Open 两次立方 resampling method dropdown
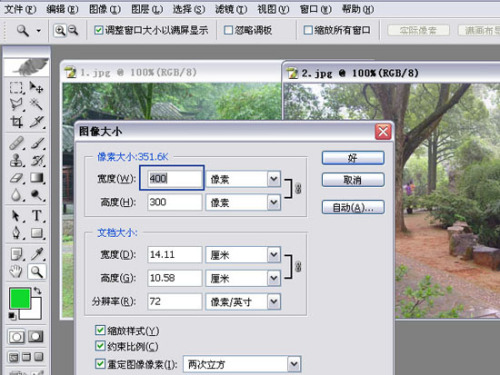 (x=294, y=364)
